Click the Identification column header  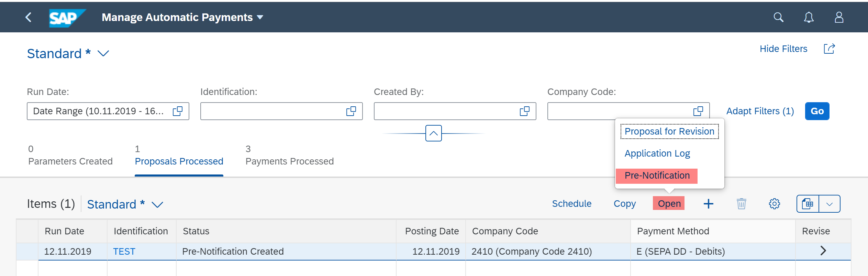pyautogui.click(x=142, y=231)
